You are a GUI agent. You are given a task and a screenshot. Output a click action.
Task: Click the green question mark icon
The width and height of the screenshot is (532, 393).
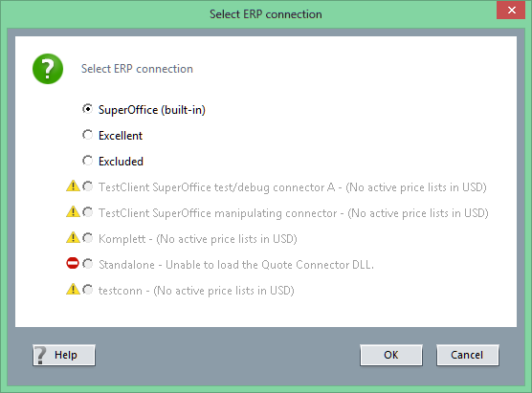tap(48, 69)
